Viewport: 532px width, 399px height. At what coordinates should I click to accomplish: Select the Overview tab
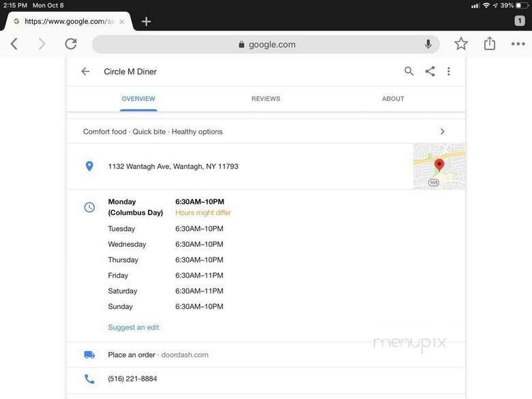point(138,99)
